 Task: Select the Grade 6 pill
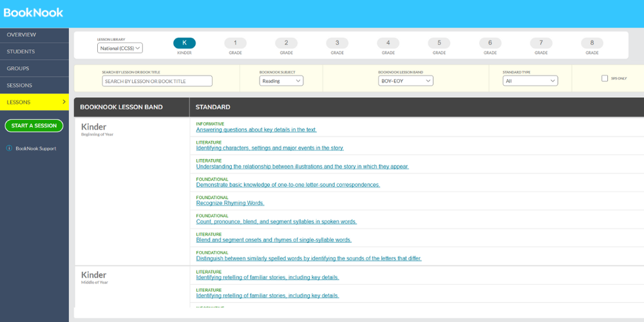click(x=489, y=43)
